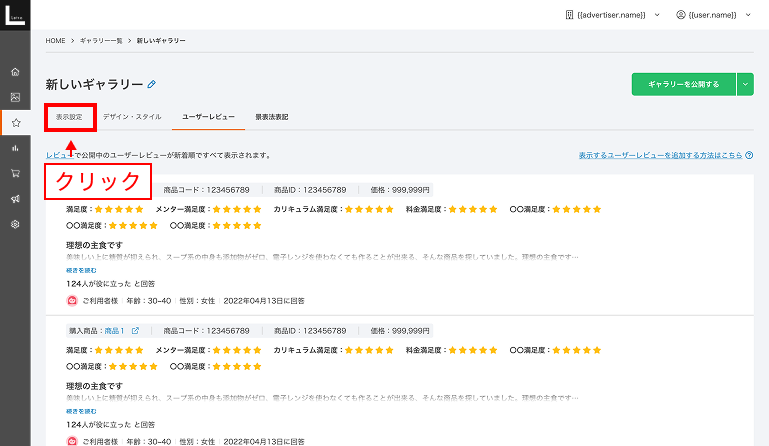Select the star reviews icon in sidebar
The image size is (769, 446).
click(15, 123)
